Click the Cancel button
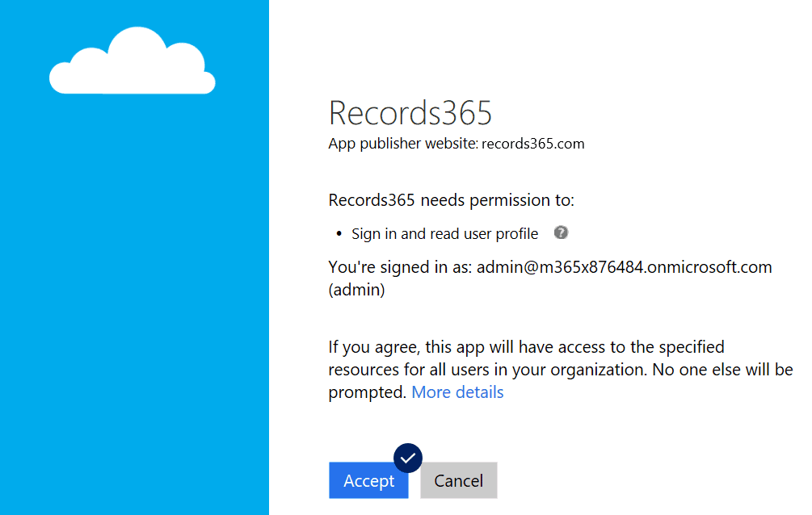Image resolution: width=812 pixels, height=515 pixels. pyautogui.click(x=459, y=480)
